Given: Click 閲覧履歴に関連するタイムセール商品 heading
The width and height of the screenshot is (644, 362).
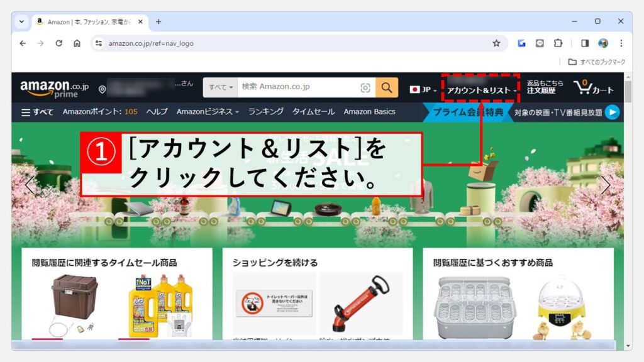Looking at the screenshot, I should (104, 263).
